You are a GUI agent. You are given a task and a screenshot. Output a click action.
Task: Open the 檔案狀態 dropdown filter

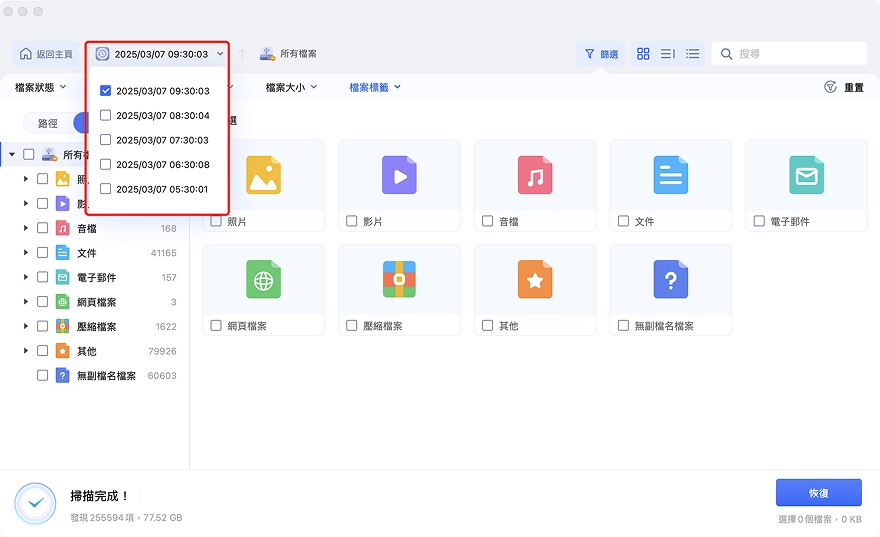click(40, 87)
